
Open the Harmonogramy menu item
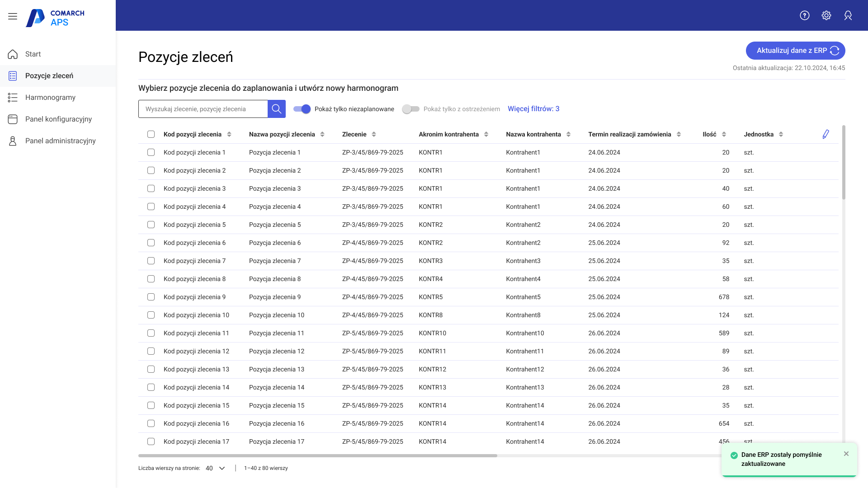tap(50, 98)
